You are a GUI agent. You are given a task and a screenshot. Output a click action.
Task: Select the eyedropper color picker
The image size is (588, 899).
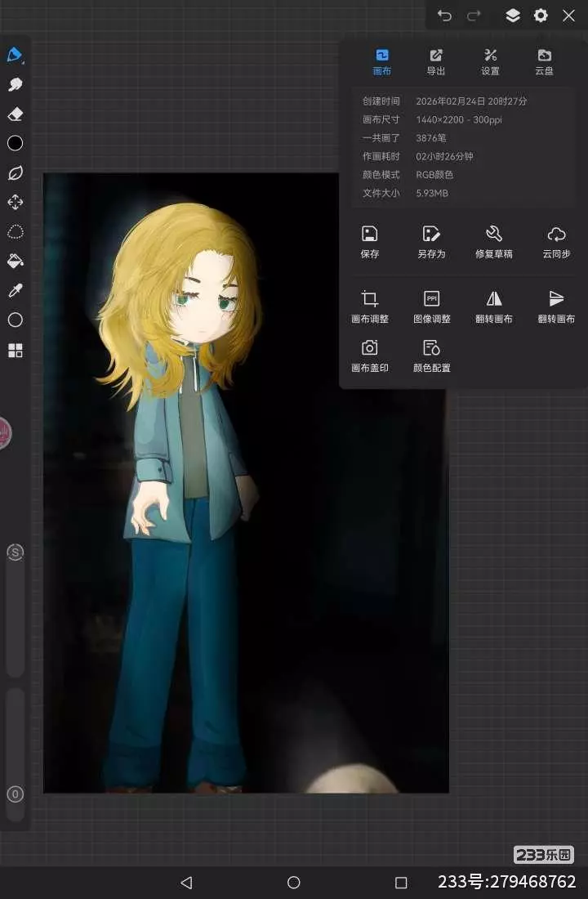(15, 291)
